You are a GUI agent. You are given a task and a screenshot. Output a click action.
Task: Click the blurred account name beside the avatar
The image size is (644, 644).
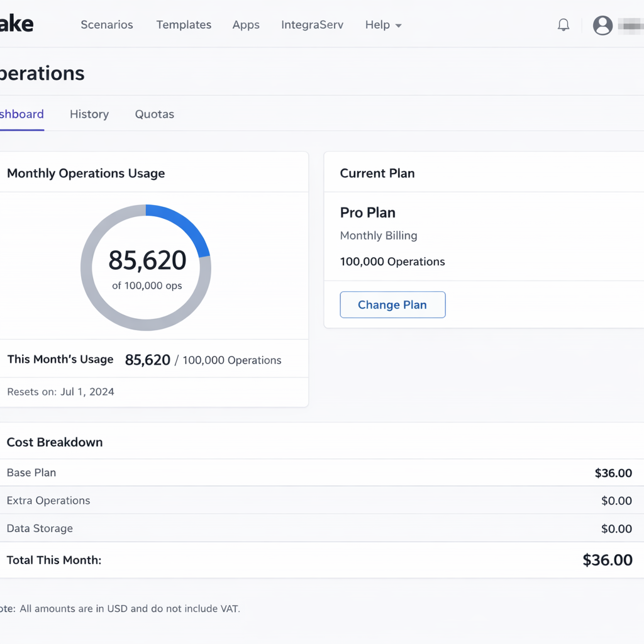pos(630,25)
